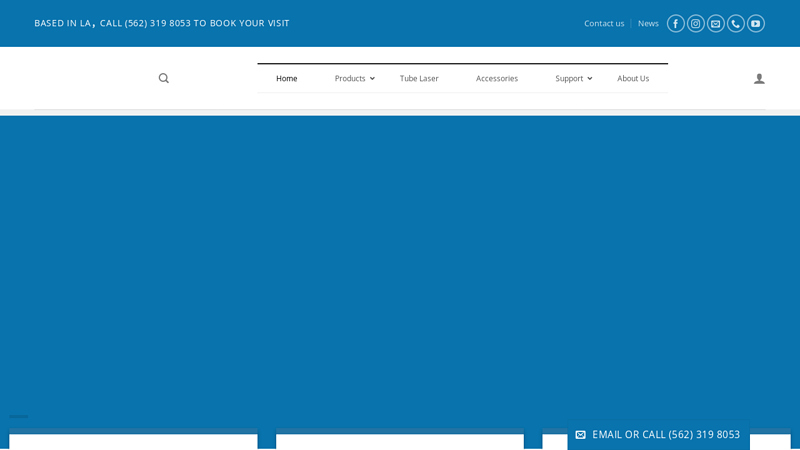Screen dimensions: 800x450
Task: Open the Support menu item
Action: (569, 79)
